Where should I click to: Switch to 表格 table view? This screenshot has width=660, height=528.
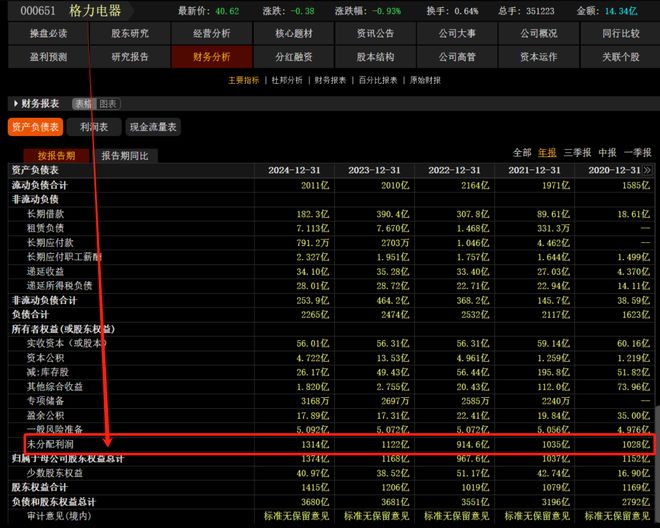tap(83, 103)
